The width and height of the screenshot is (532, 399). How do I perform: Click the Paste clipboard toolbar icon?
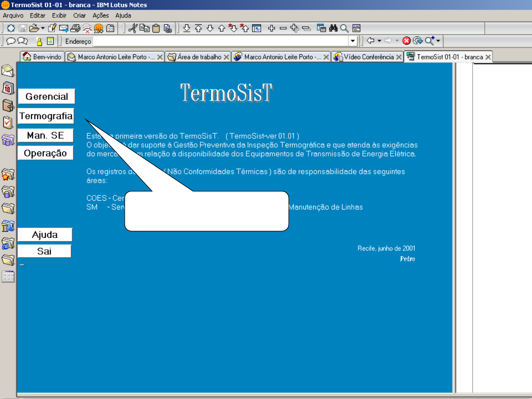point(156,28)
